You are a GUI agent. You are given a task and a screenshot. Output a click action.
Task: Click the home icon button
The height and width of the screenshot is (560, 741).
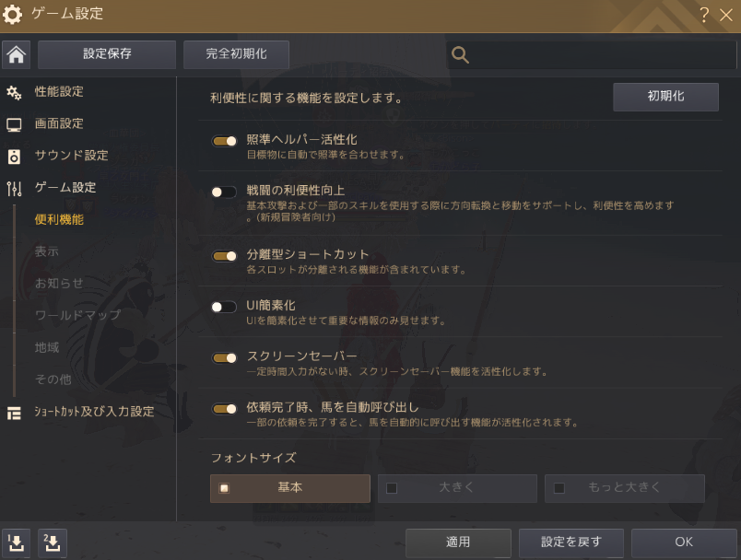pyautogui.click(x=16, y=54)
